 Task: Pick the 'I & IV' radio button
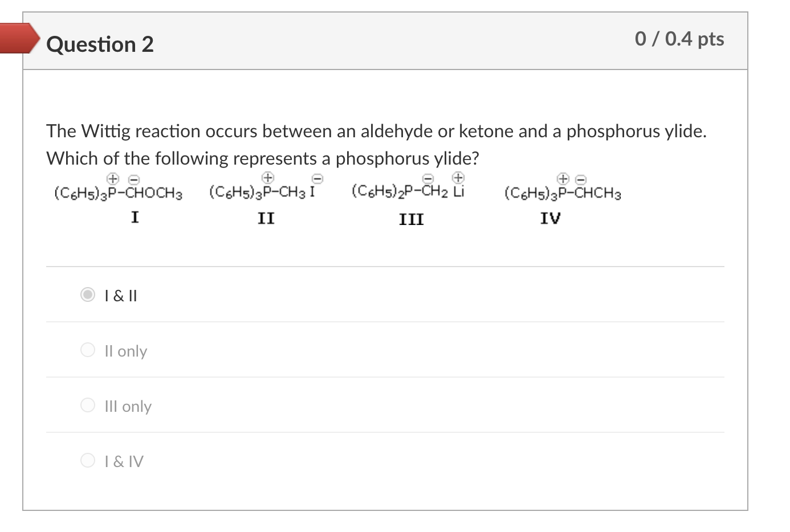(x=88, y=460)
